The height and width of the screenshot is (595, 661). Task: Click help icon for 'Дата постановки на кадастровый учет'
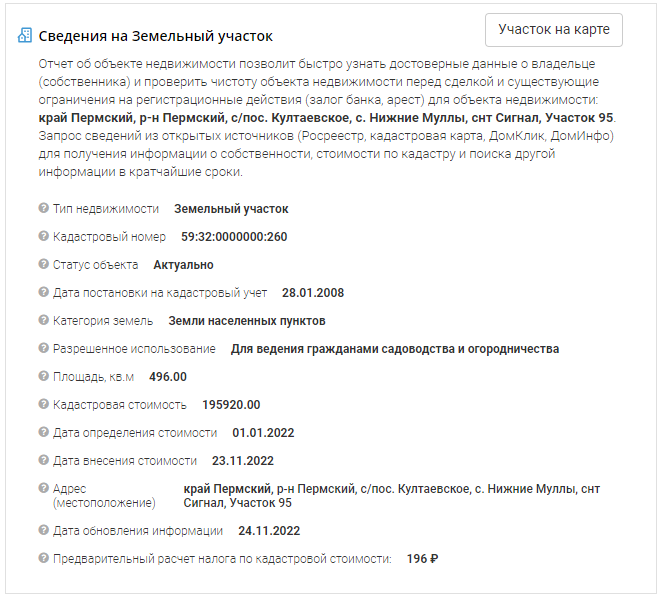pos(43,293)
